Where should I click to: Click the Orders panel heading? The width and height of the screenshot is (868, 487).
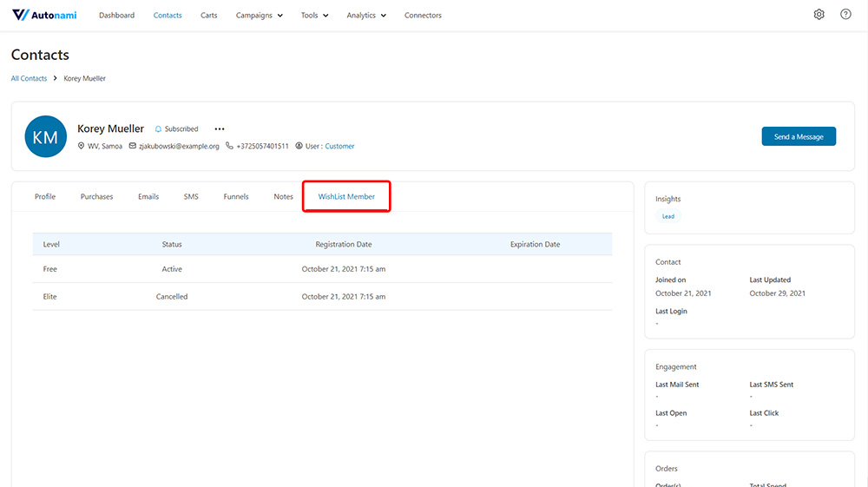(667, 469)
